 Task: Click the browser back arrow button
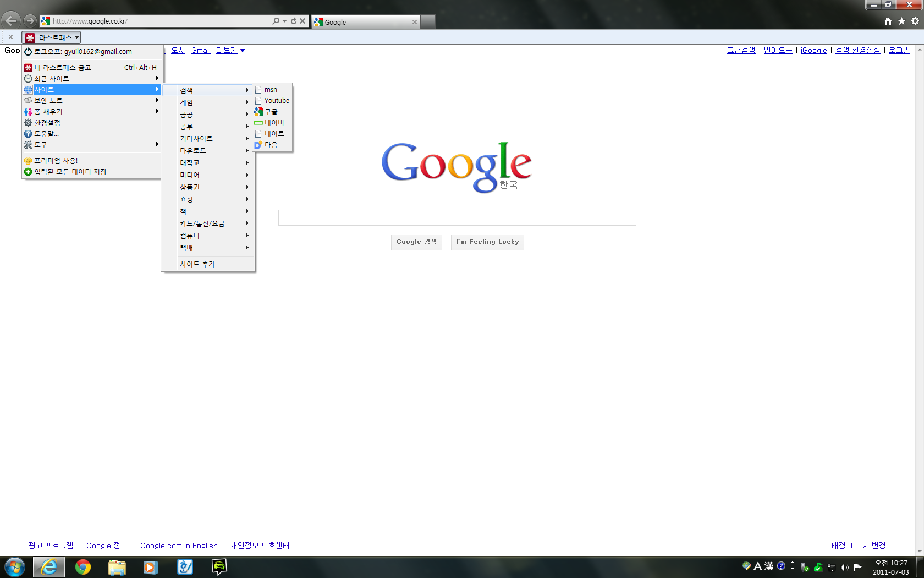(11, 21)
